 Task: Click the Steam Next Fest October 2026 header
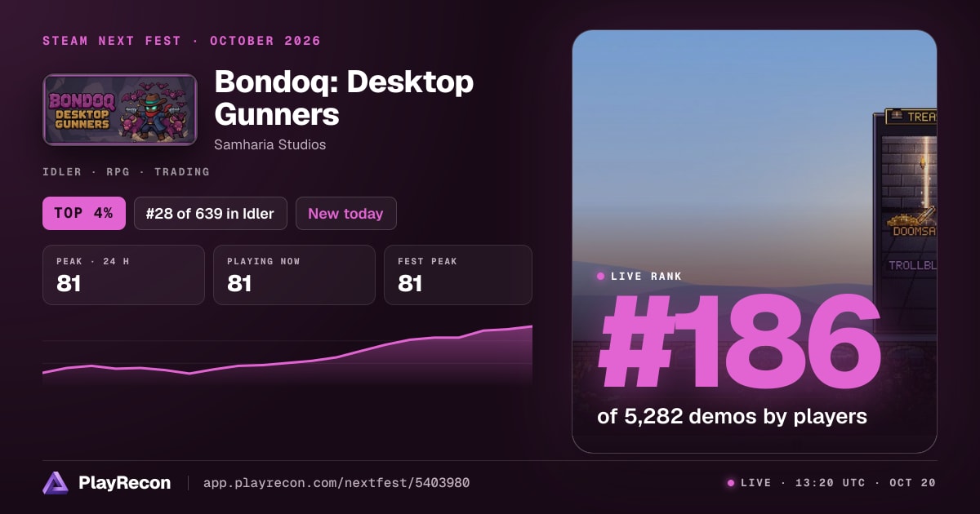(x=181, y=41)
